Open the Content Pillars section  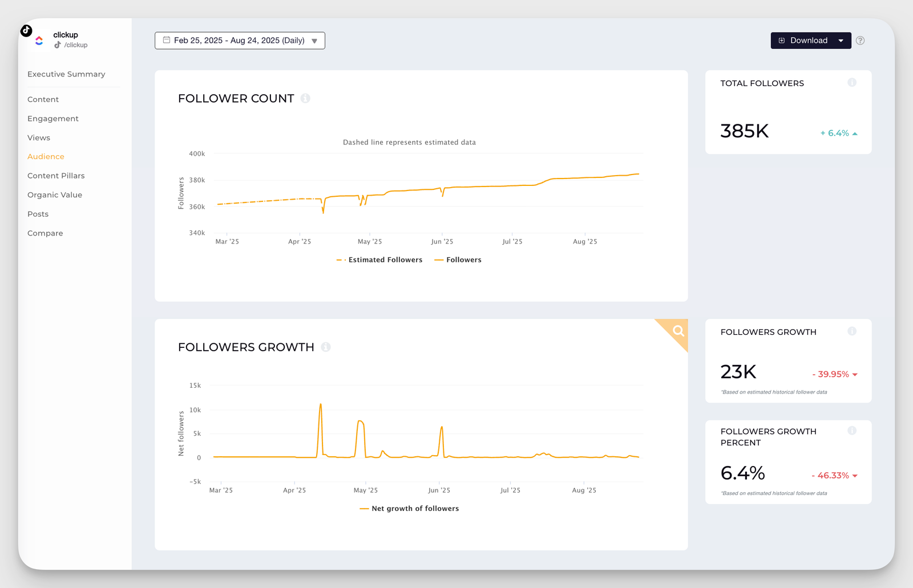point(56,175)
